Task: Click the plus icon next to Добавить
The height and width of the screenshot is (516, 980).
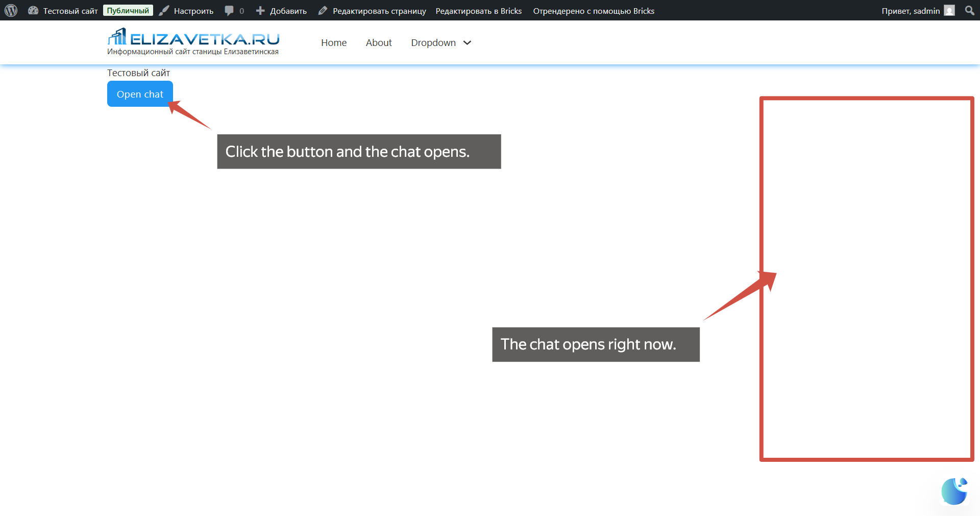Action: (261, 10)
